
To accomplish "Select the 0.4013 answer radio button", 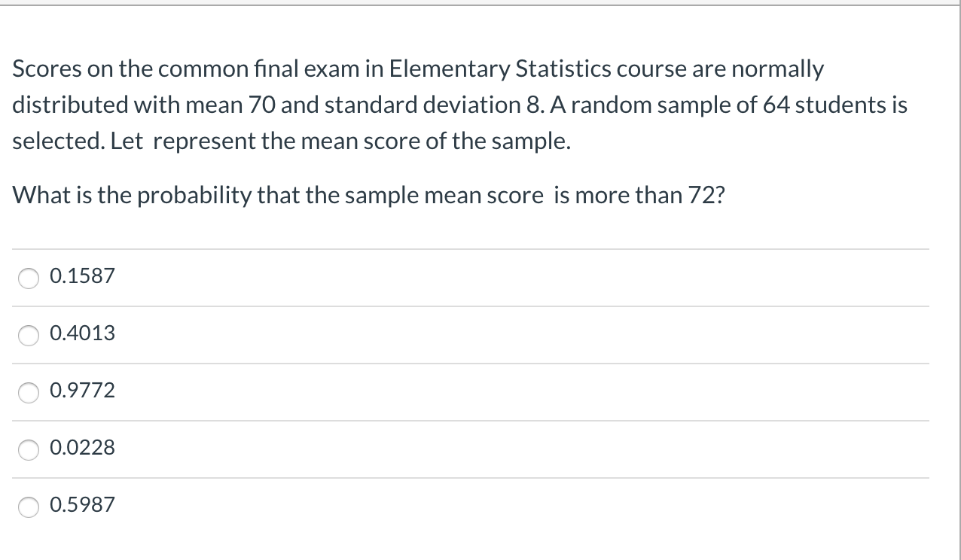I will click(28, 335).
